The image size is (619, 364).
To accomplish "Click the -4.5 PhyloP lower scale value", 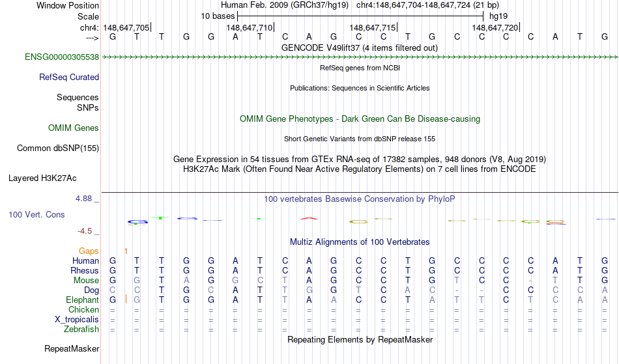I will coord(85,231).
